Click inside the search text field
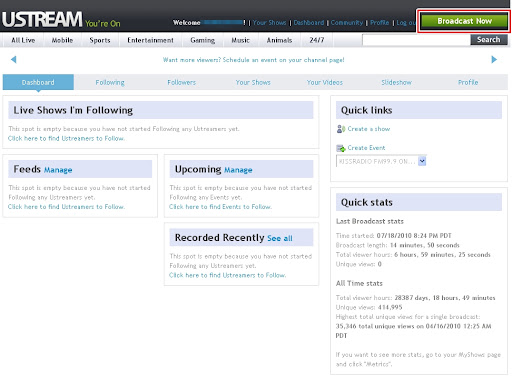This screenshot has height=390, width=512. pos(416,40)
